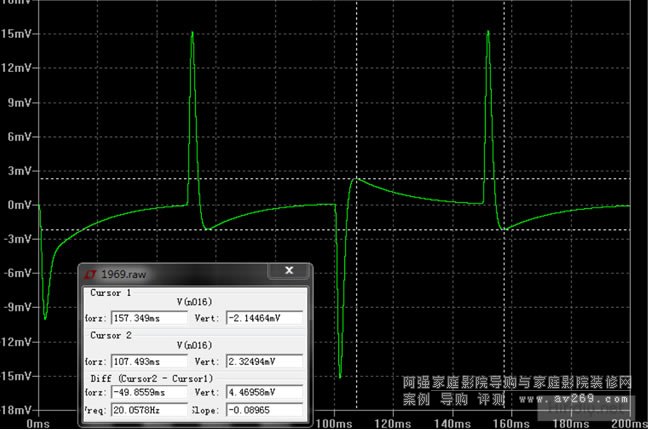Click the negative spike bottom near 100ms
This screenshot has width=650, height=430.
[340, 376]
